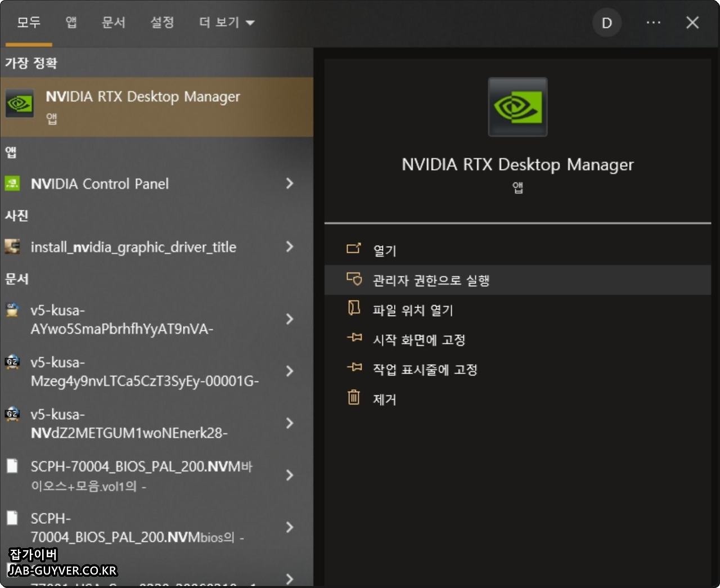Click the pin icon beside 시작 화면에 고정
The image size is (720, 588).
(x=353, y=338)
